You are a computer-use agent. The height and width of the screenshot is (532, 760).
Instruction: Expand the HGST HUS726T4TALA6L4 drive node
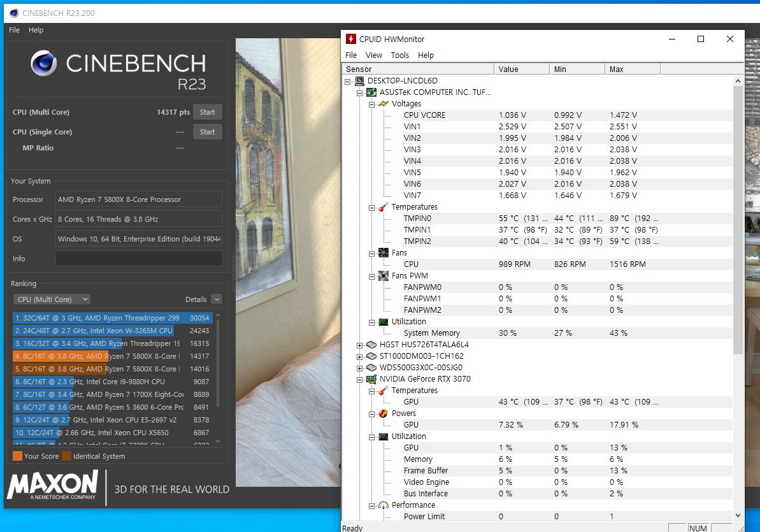pyautogui.click(x=360, y=346)
